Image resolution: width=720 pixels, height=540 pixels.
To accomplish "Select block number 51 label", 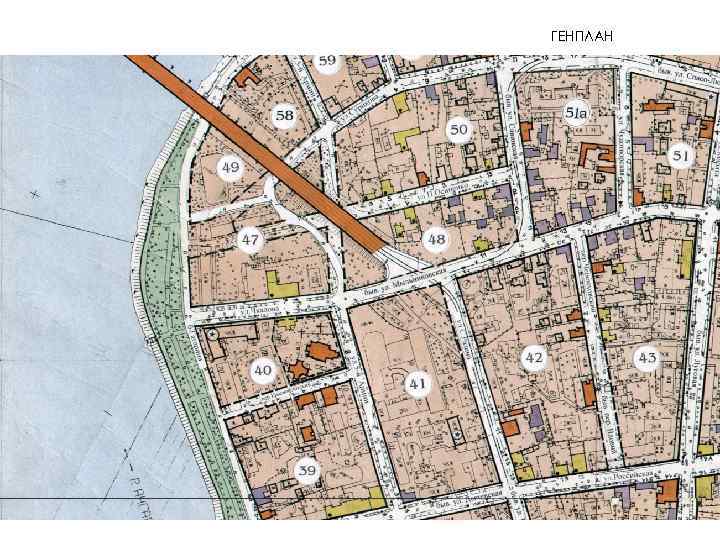I will (x=681, y=157).
